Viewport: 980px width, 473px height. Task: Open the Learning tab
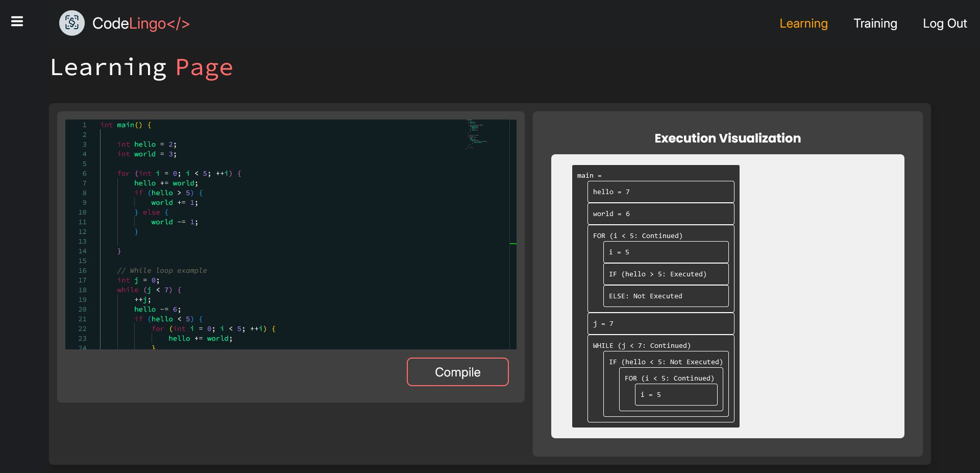[803, 23]
